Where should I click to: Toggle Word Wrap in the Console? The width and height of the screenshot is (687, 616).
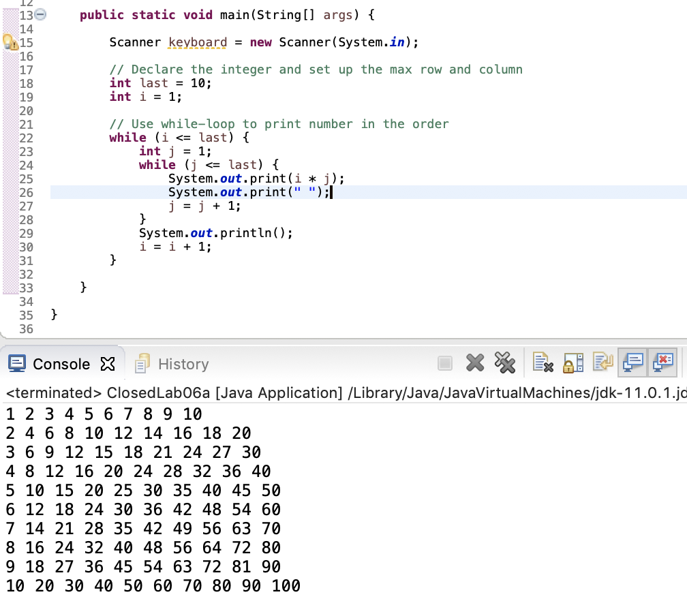click(x=603, y=363)
